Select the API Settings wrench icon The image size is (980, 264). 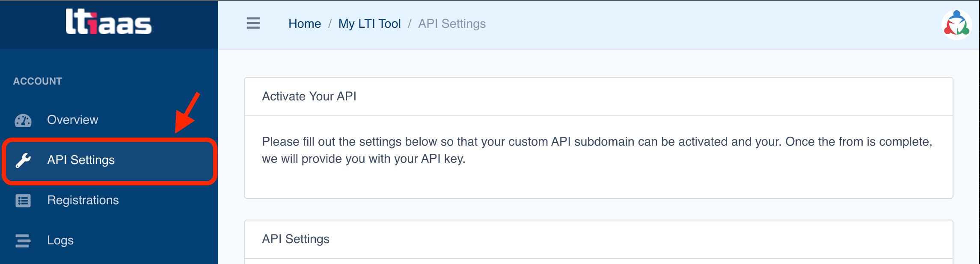(23, 160)
